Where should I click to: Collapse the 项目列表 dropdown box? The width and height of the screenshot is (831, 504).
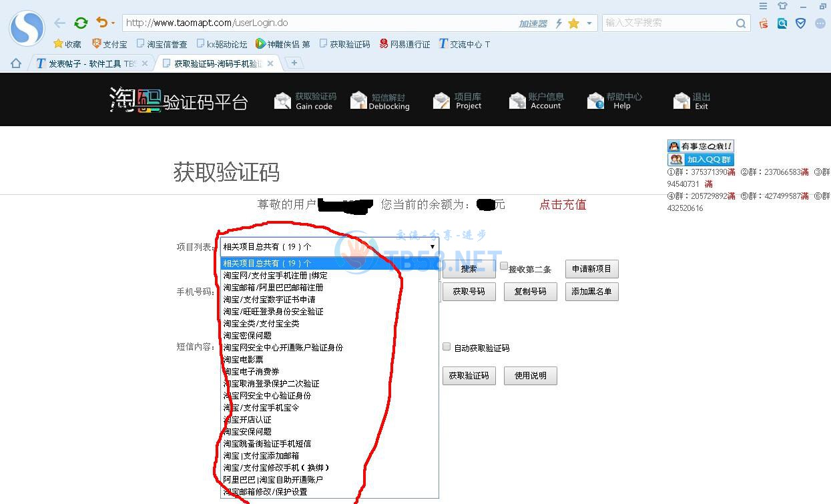tap(330, 246)
